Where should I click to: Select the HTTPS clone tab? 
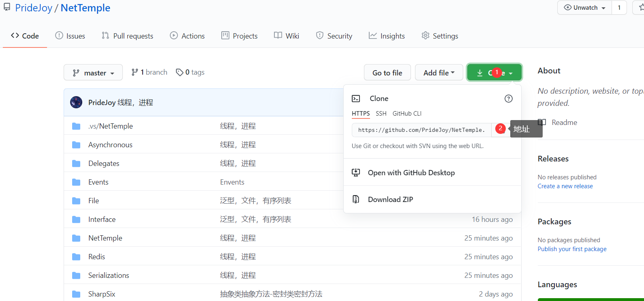[x=361, y=114]
